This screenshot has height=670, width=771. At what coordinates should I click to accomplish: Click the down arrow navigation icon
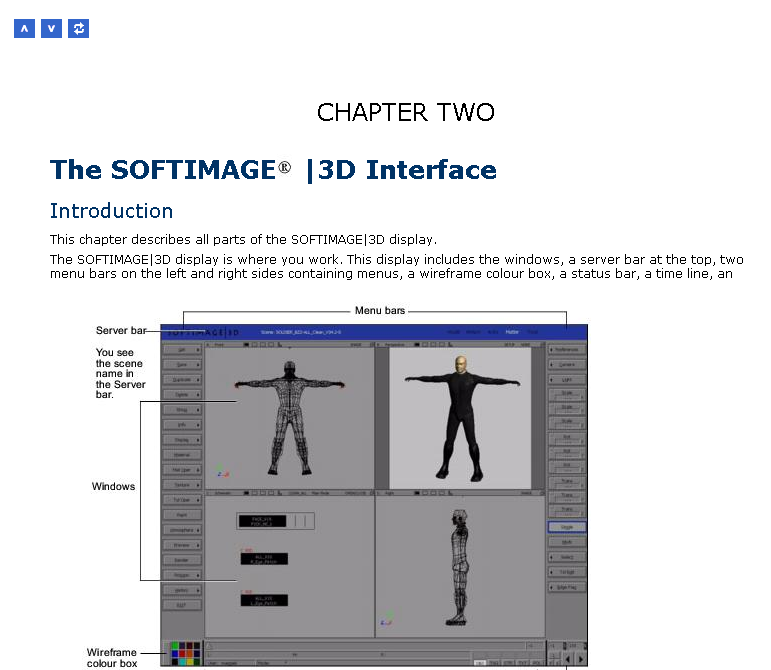click(x=51, y=28)
